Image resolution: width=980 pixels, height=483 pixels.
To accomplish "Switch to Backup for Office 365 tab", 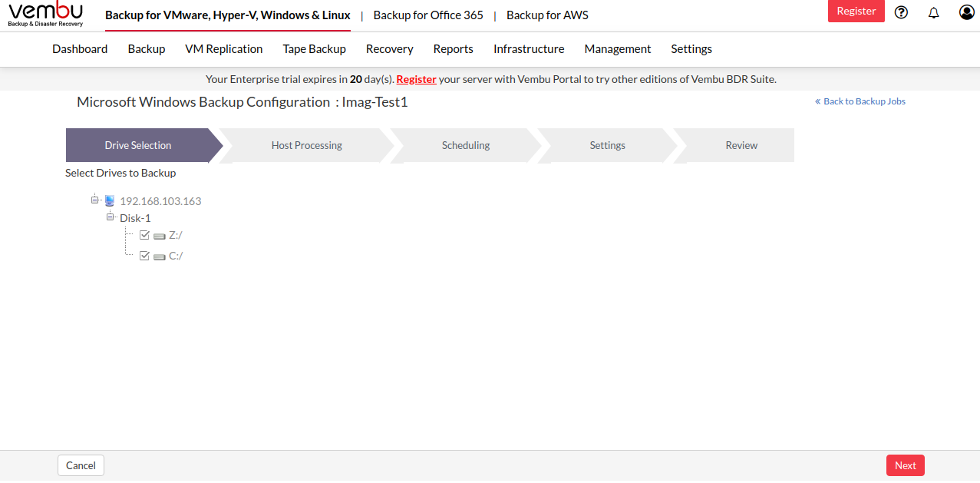I will click(428, 15).
